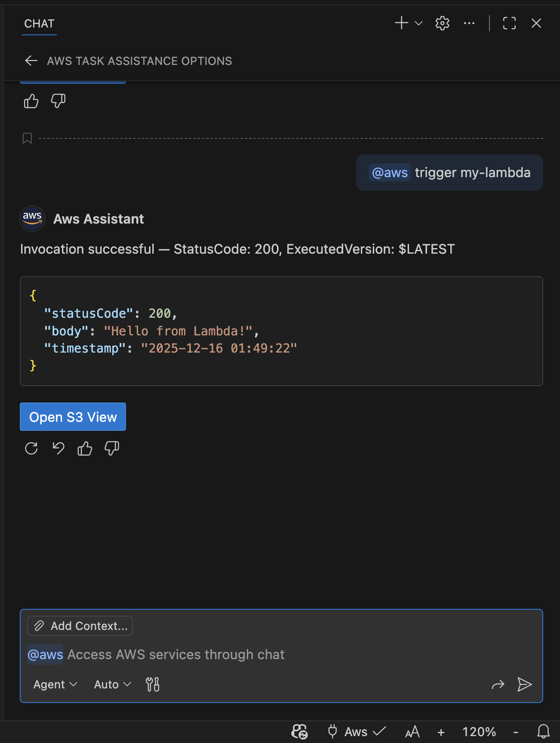Select the Invocation successful status line
This screenshot has width=560, height=743.
pos(237,249)
